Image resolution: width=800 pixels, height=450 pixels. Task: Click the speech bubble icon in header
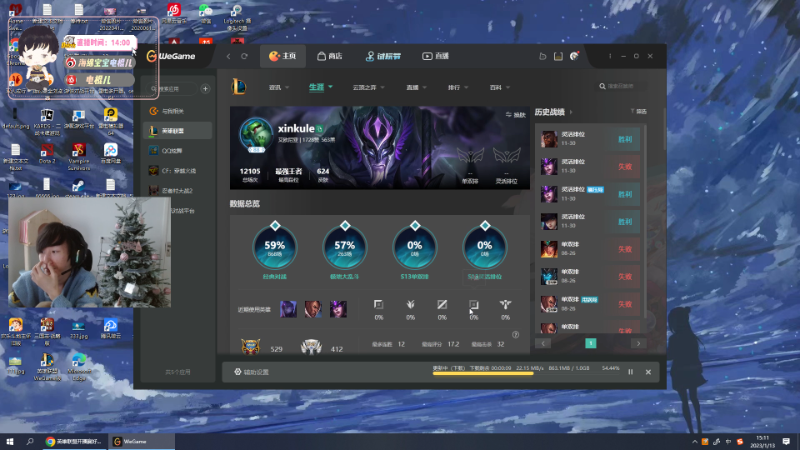(x=542, y=56)
